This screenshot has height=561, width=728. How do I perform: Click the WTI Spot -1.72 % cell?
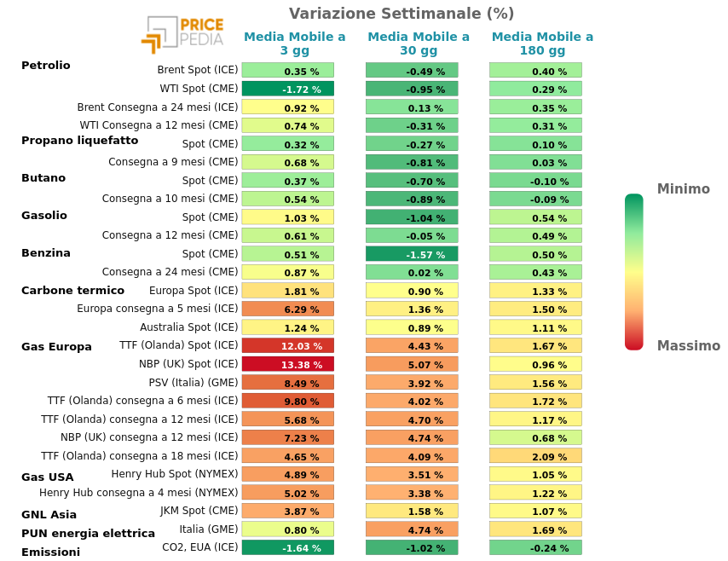(x=288, y=89)
